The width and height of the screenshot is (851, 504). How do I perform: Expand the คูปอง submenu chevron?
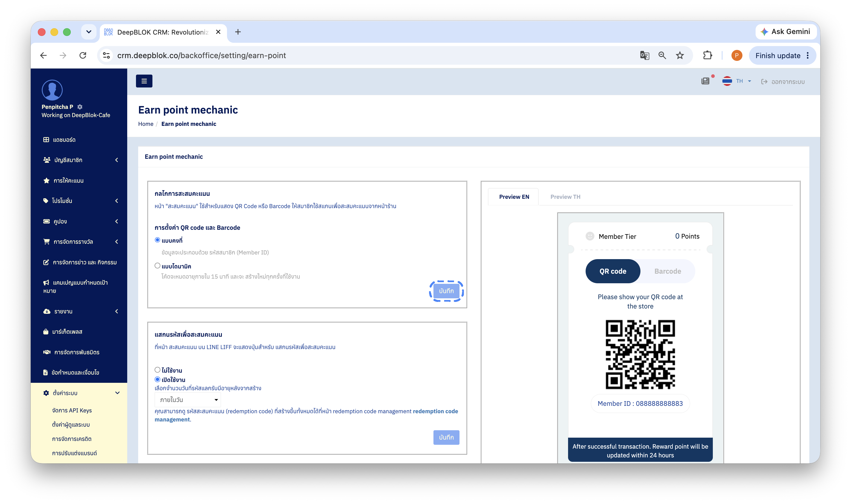tap(117, 221)
